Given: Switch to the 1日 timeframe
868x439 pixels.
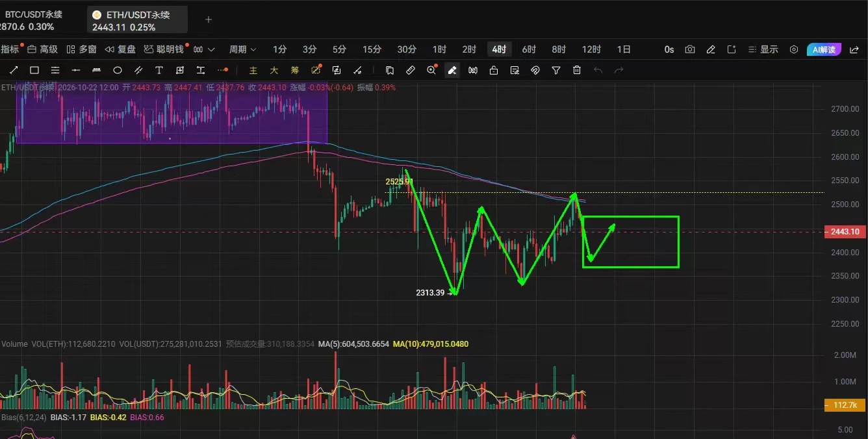Looking at the screenshot, I should pos(624,49).
